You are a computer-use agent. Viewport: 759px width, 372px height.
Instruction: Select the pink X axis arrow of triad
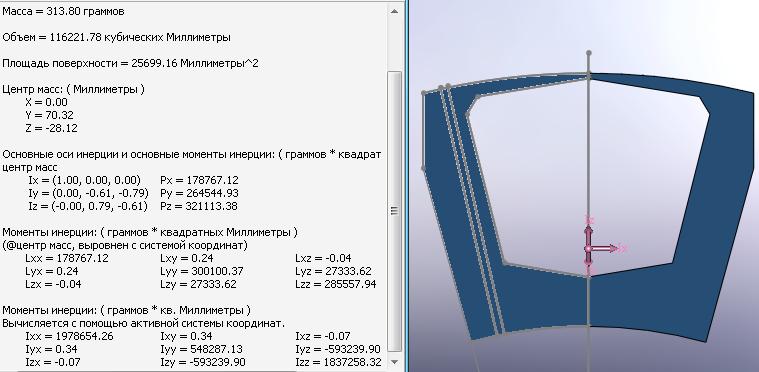point(607,248)
